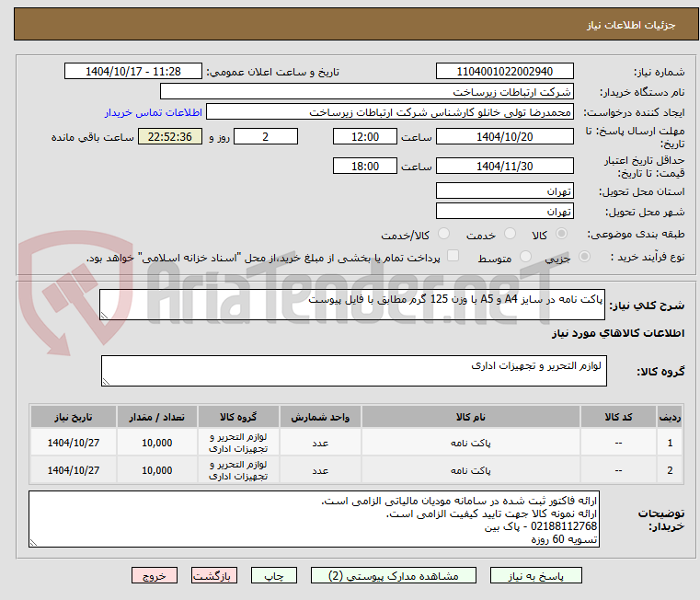This screenshot has height=600, width=700.
Task: Click the استان محل تحویل field
Action: tap(504, 190)
